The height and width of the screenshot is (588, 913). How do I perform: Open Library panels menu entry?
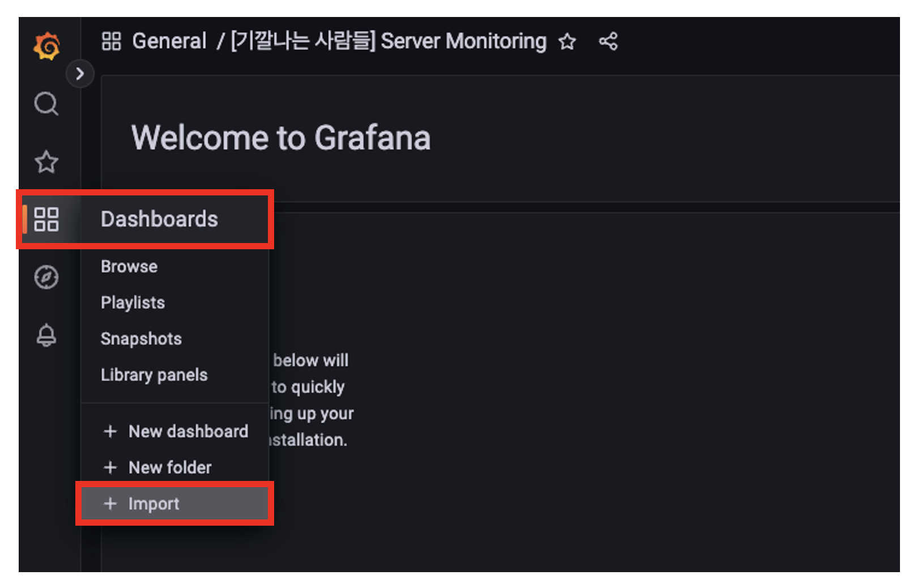[154, 375]
